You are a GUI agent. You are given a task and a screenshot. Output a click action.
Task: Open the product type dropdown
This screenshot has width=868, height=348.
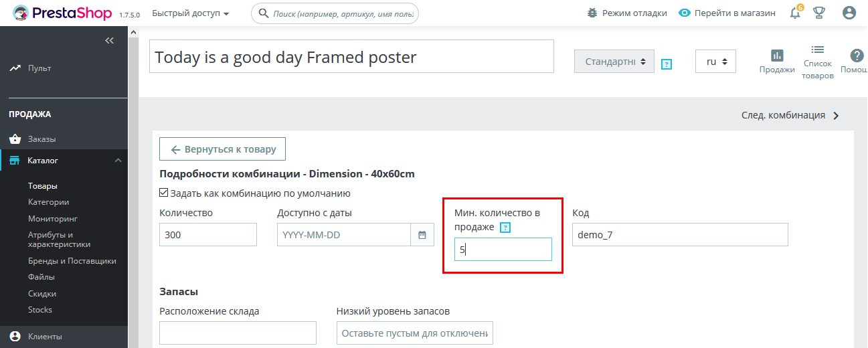click(x=614, y=61)
